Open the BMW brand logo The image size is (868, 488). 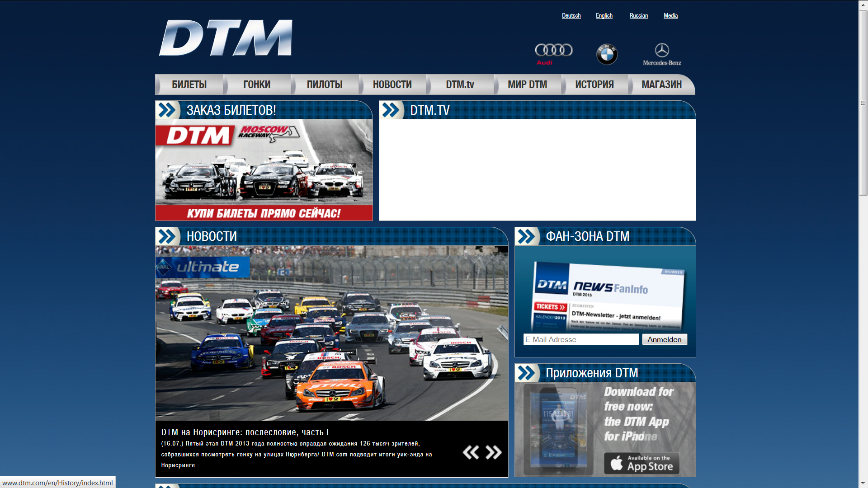pyautogui.click(x=607, y=54)
